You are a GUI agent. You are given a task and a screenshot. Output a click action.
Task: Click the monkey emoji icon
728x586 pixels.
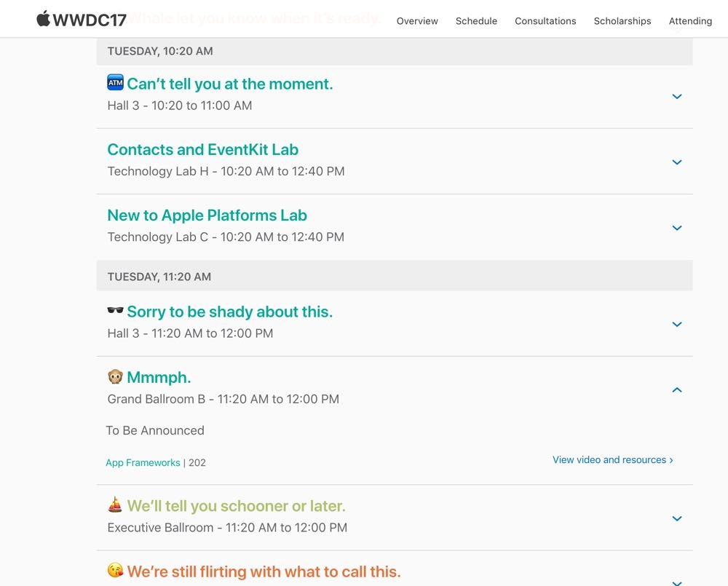coord(115,376)
